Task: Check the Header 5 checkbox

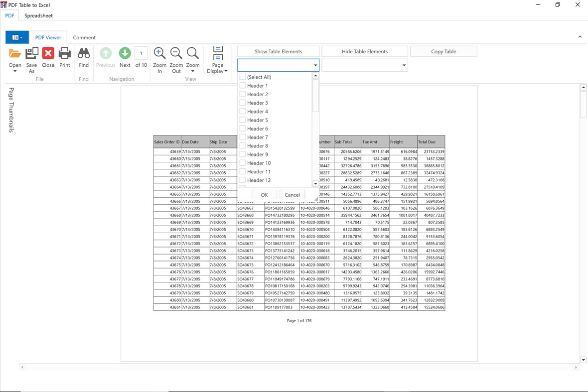Action: (243, 120)
